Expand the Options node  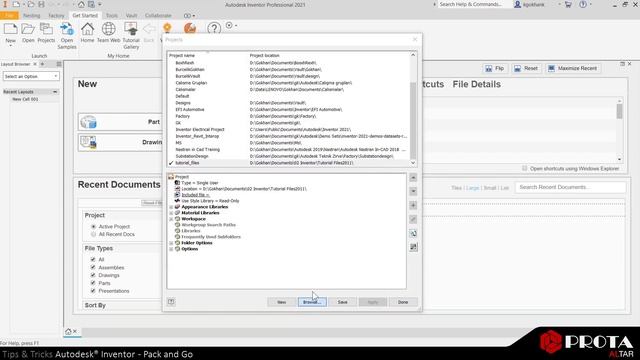pos(171,249)
